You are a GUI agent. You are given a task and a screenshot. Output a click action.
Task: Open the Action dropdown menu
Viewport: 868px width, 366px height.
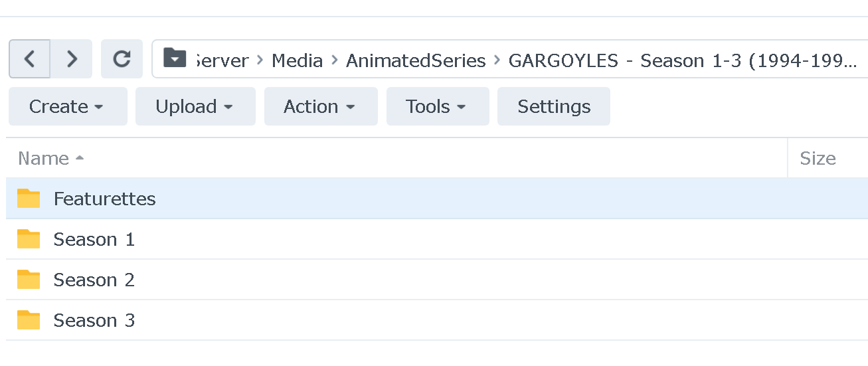320,106
